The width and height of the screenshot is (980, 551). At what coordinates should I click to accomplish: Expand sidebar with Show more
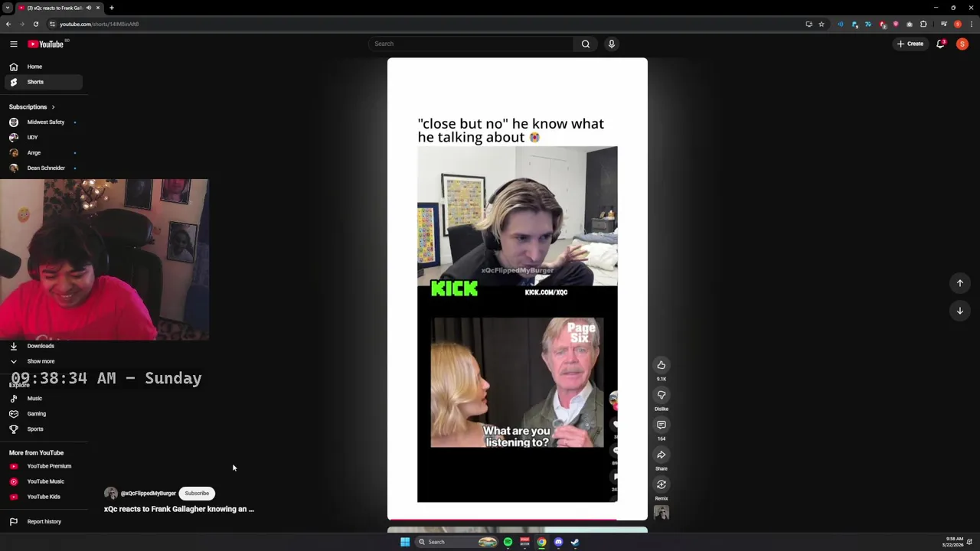pos(41,361)
